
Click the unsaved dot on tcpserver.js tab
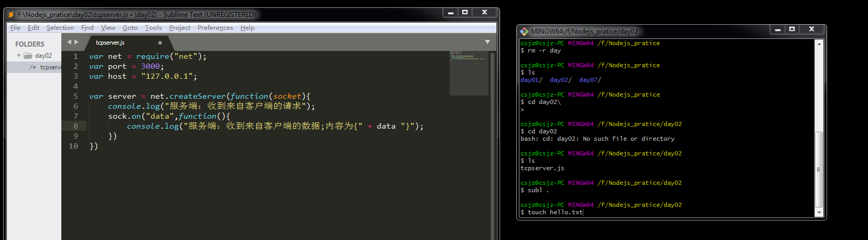point(160,43)
